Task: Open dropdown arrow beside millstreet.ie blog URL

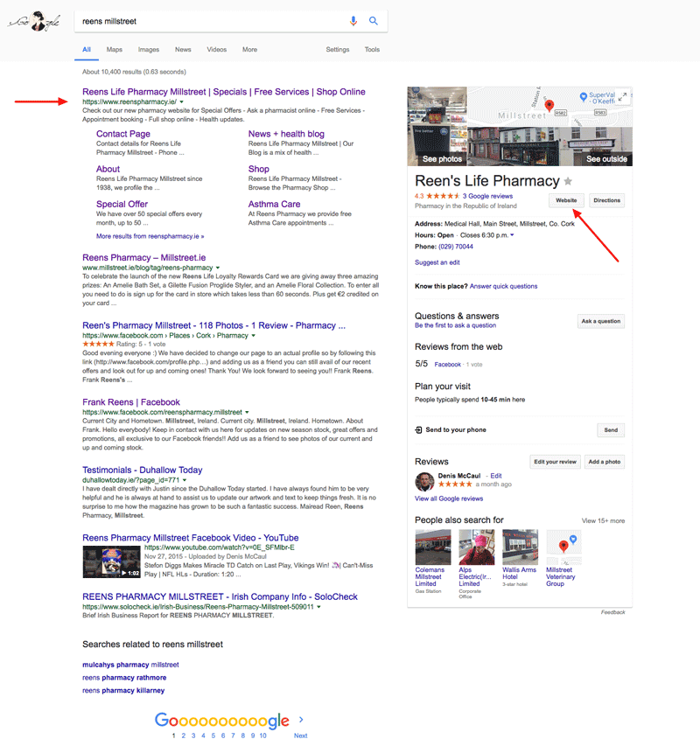Action: 218,268
